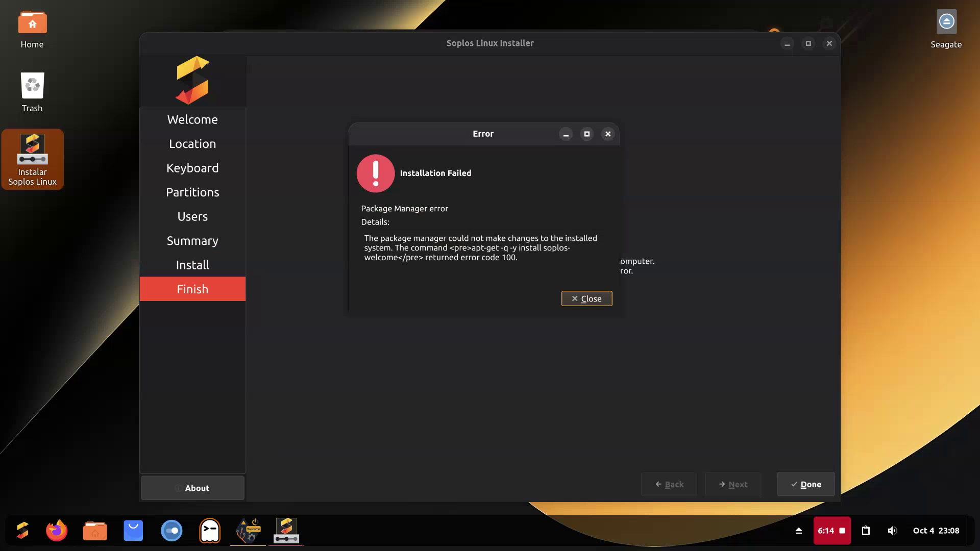Open the volume speaker tray icon
The height and width of the screenshot is (551, 980).
point(892,531)
